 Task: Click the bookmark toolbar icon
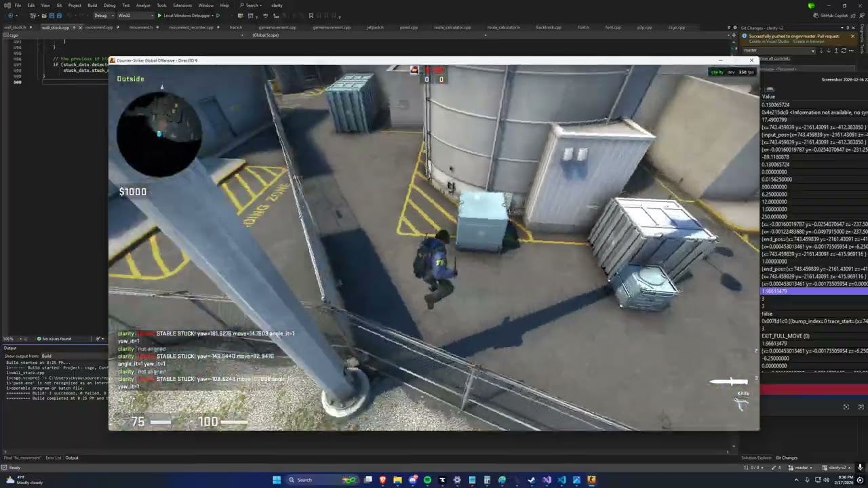pyautogui.click(x=311, y=16)
